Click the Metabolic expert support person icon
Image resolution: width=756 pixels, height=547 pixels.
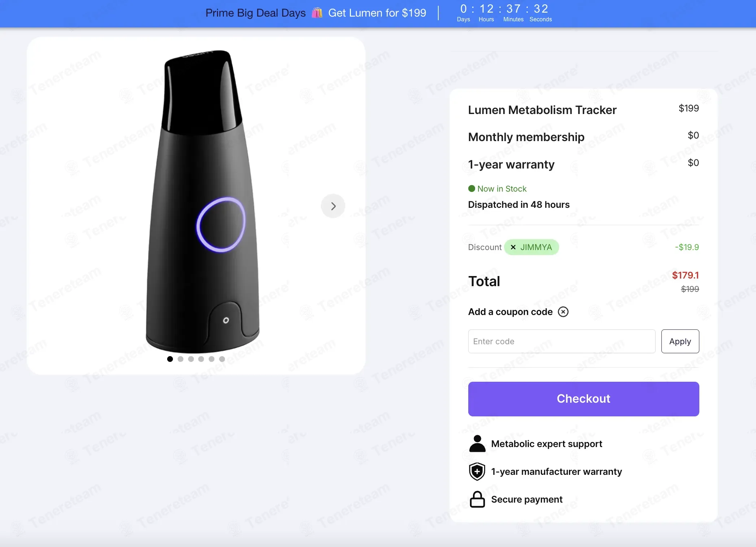point(477,443)
